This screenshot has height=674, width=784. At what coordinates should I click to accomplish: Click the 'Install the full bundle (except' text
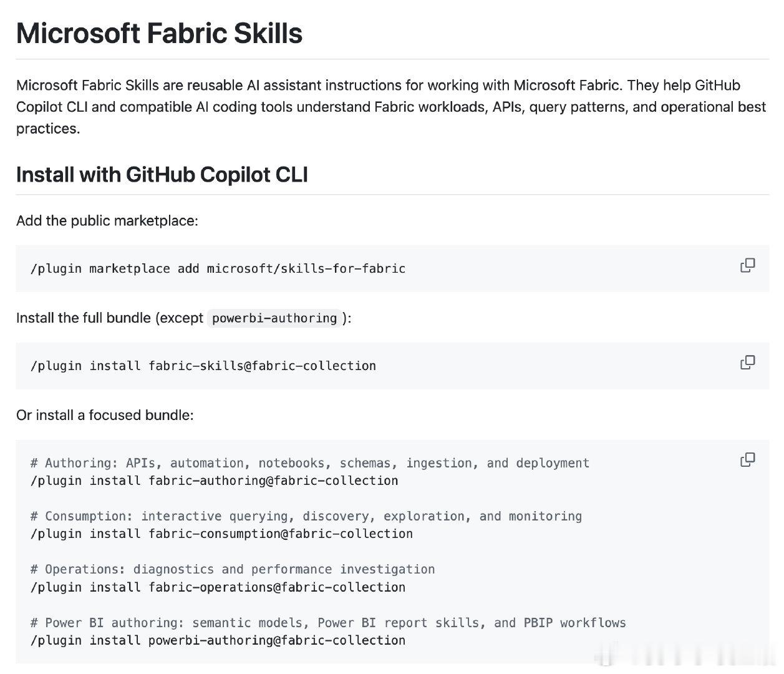pyautogui.click(x=110, y=318)
